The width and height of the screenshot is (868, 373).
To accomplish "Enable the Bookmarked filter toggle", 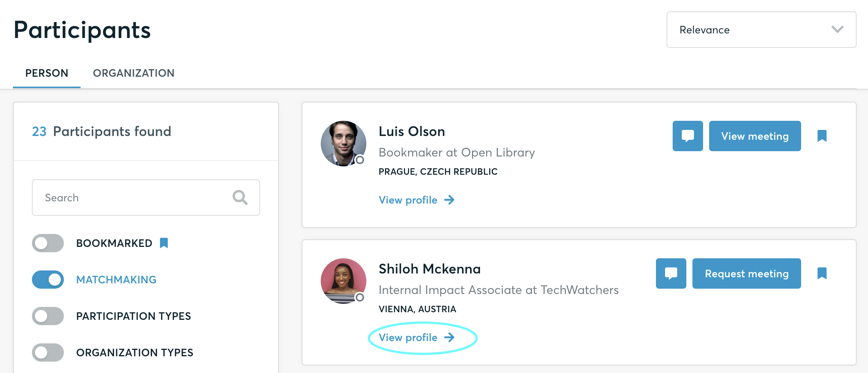I will pyautogui.click(x=48, y=243).
